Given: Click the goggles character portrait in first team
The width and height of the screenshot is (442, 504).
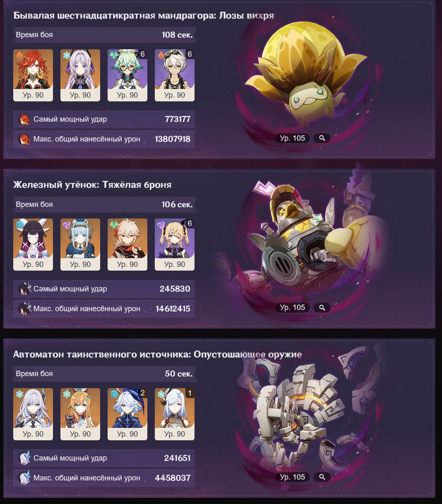Looking at the screenshot, I should [x=175, y=75].
